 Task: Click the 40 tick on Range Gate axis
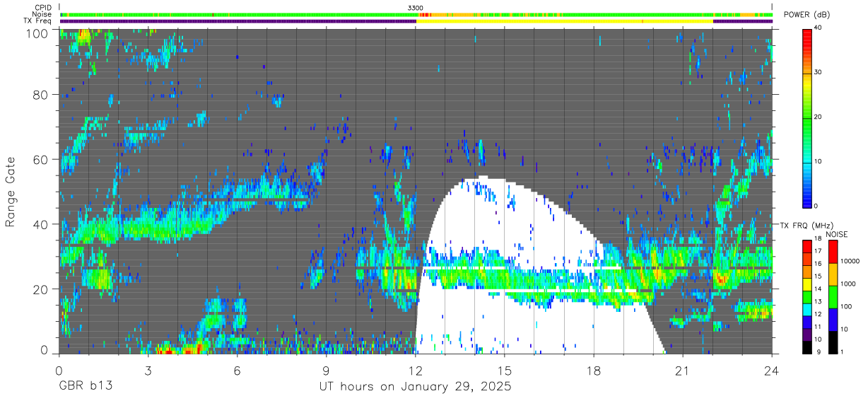tap(42, 225)
